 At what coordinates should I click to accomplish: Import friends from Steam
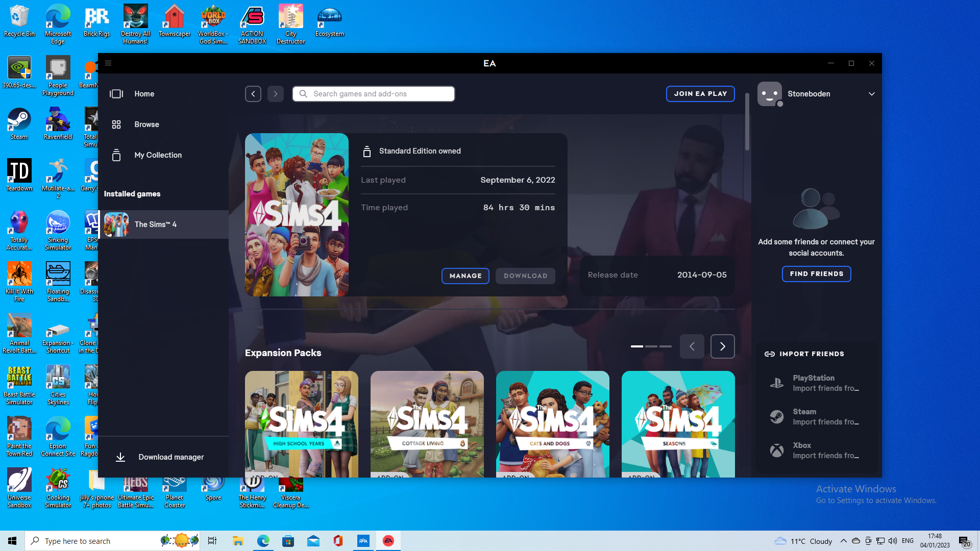click(817, 417)
